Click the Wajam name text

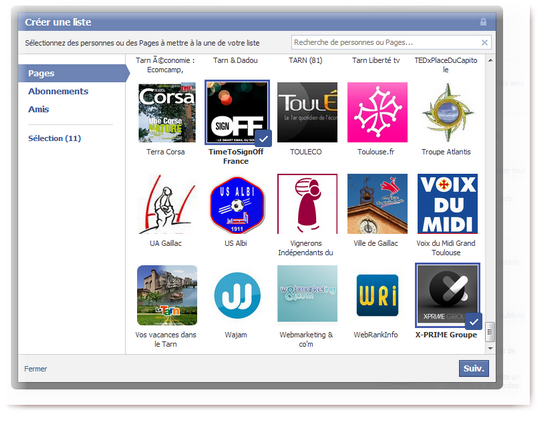236,335
